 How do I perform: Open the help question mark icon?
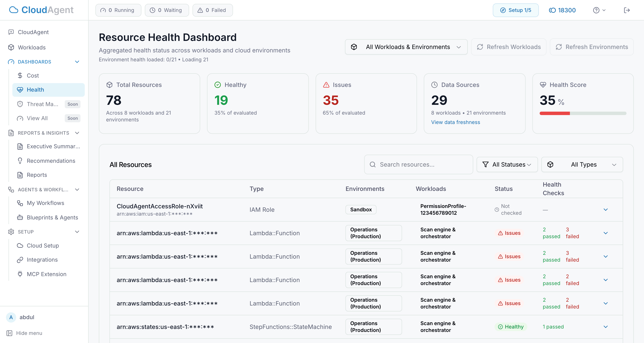[x=597, y=10]
